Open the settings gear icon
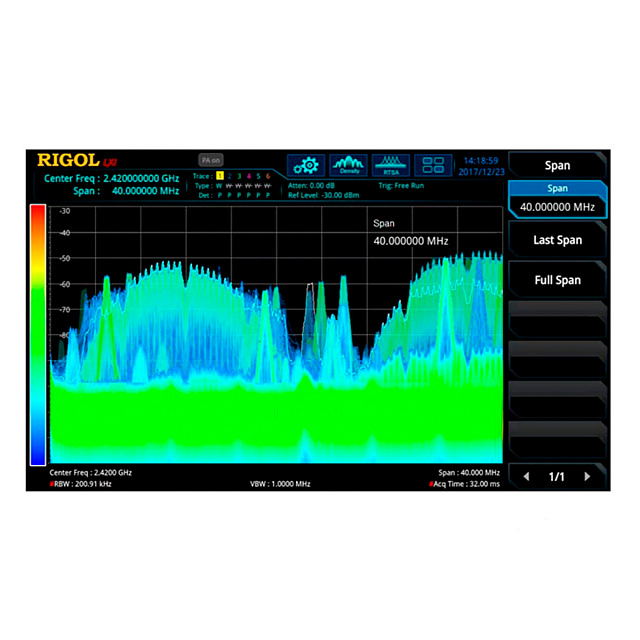 307,165
